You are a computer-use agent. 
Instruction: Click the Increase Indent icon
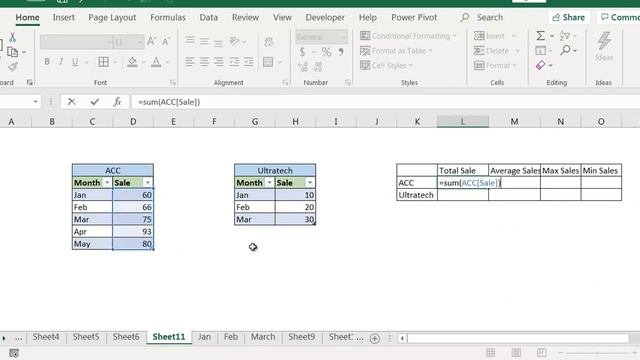[248, 62]
